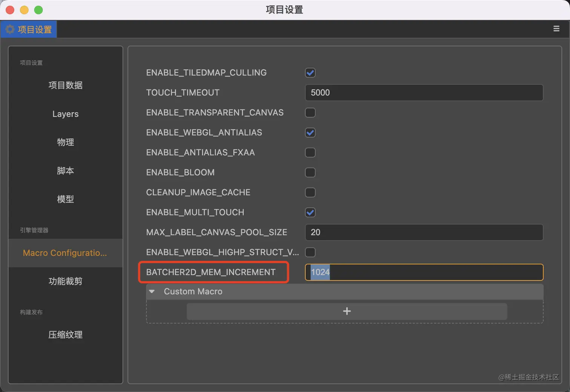
Task: Toggle ENABLE_MULTI_TOUCH checkbox off
Action: pyautogui.click(x=310, y=213)
